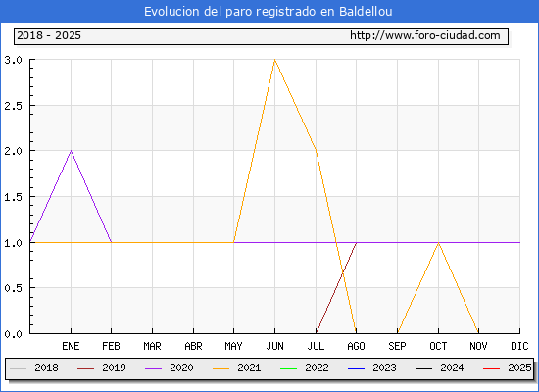Click the 0.0 y-axis value
539x392 pixels.
pos(13,334)
